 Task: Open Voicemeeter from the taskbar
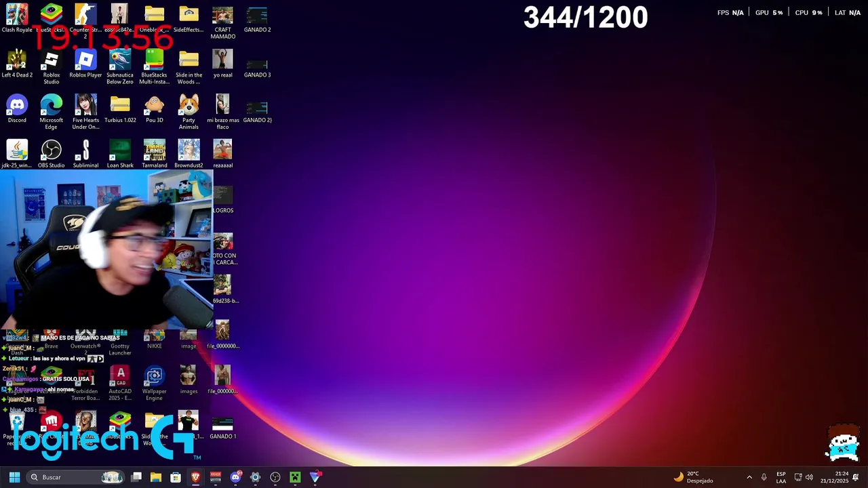click(216, 477)
